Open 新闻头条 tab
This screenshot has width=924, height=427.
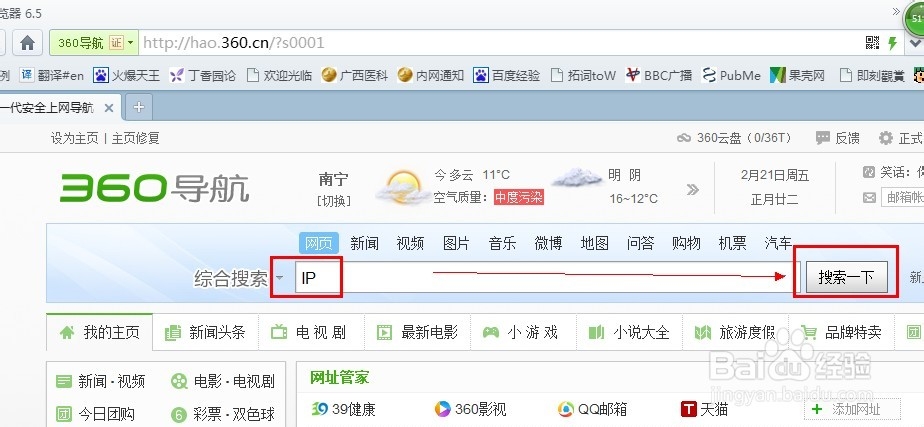pyautogui.click(x=205, y=332)
